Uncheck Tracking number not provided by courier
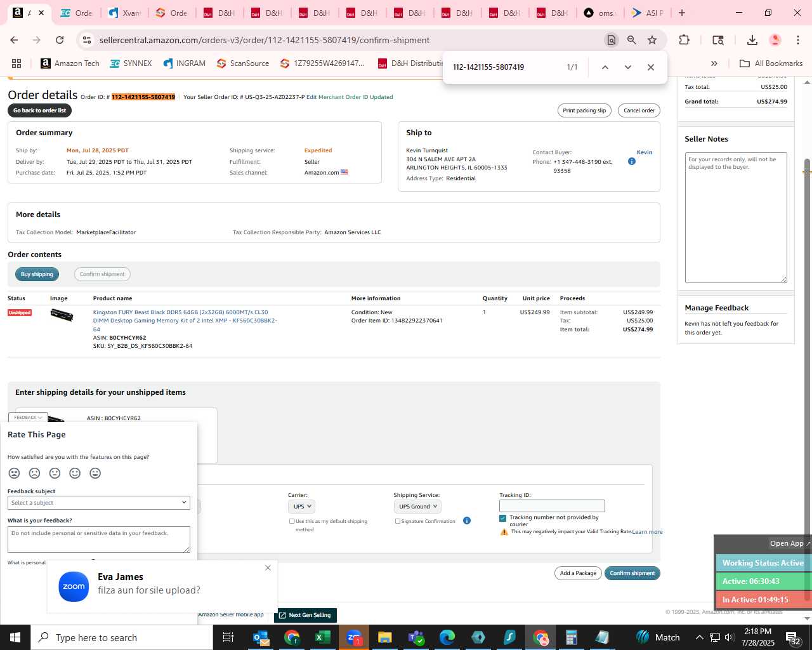Screen dimensions: 812x650 point(503,518)
